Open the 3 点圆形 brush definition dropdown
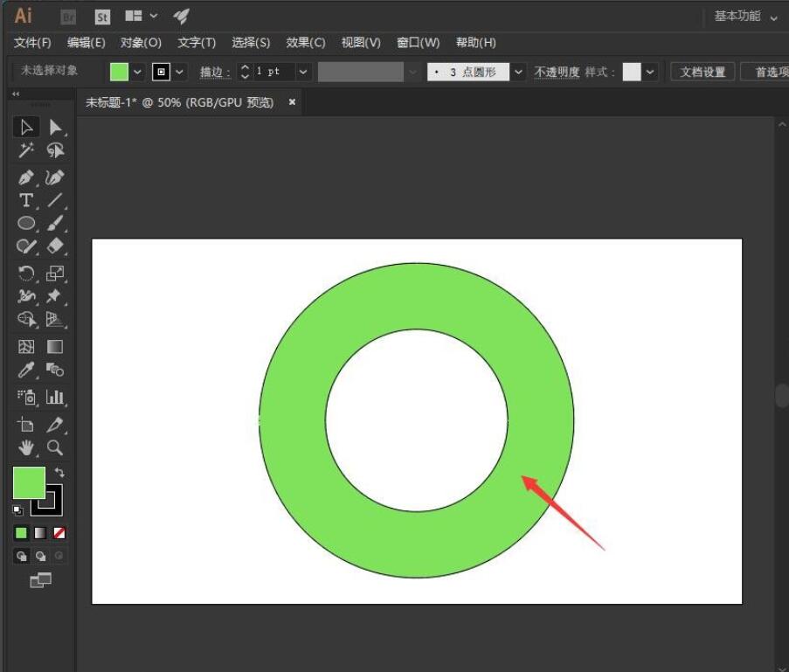 (x=518, y=72)
